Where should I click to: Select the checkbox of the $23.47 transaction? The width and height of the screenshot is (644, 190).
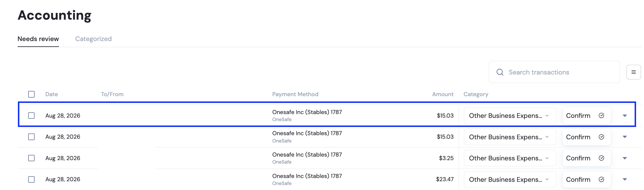pos(31,179)
